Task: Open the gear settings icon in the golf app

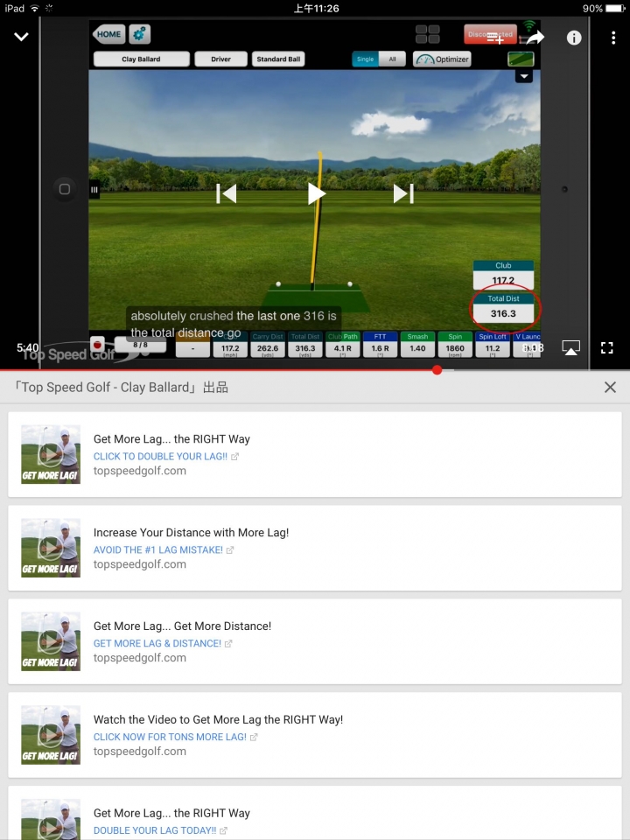Action: pos(139,34)
